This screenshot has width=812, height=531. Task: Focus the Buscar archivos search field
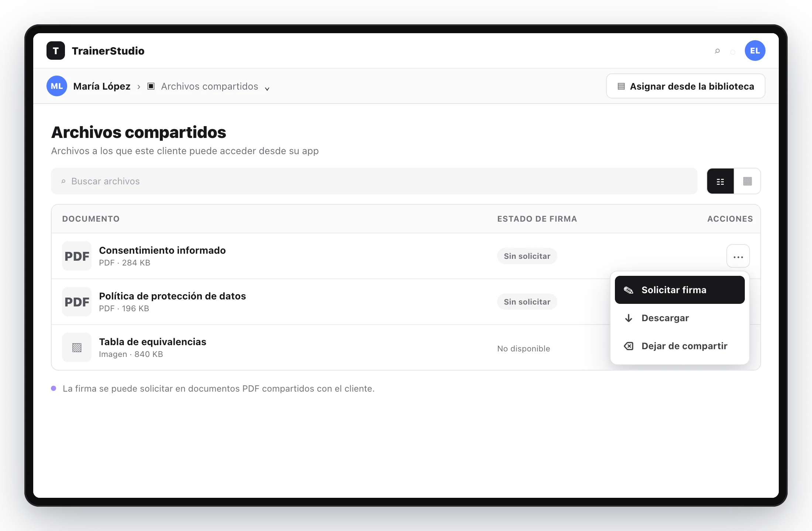click(x=374, y=181)
